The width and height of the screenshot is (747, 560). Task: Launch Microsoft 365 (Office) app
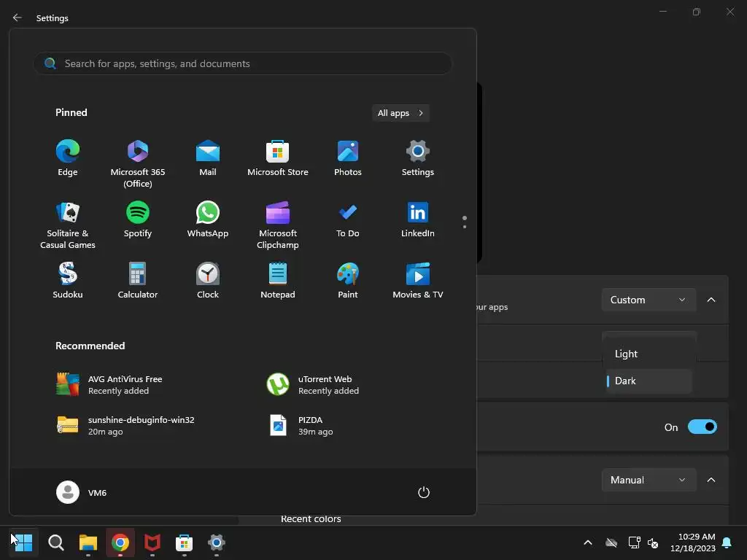click(x=138, y=163)
